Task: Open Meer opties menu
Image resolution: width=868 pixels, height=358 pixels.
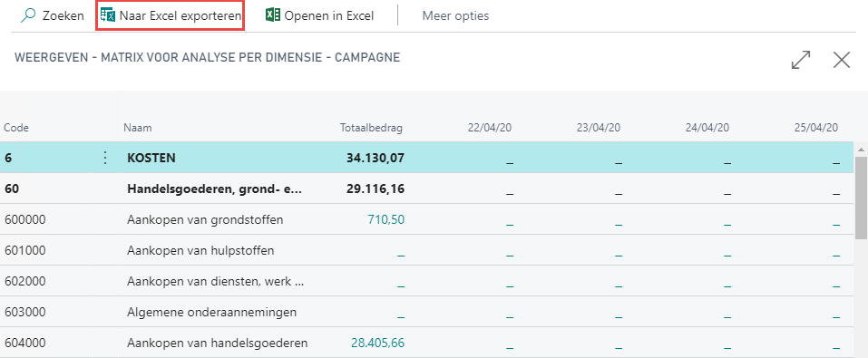Action: pos(455,15)
